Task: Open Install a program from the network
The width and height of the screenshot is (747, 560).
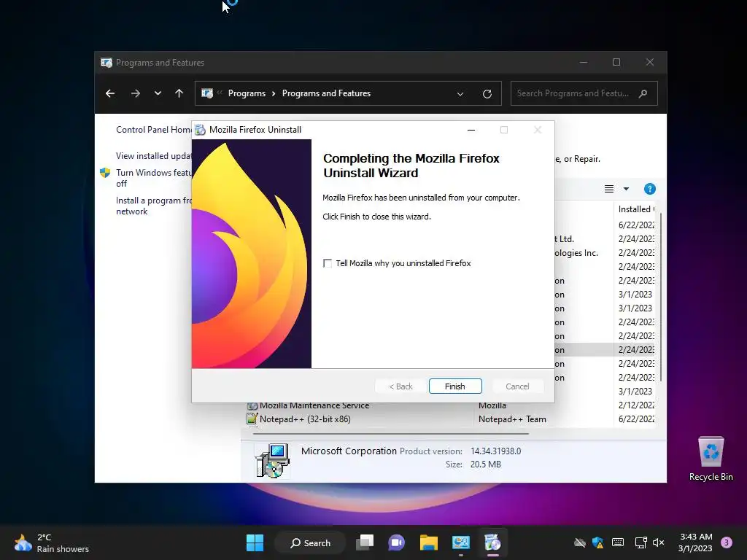Action: tap(153, 206)
